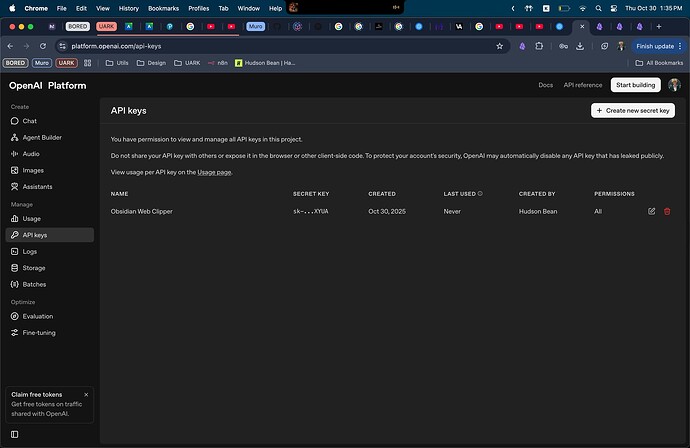Delete the Obsidian Web Clipper key
The image size is (690, 448).
(667, 211)
